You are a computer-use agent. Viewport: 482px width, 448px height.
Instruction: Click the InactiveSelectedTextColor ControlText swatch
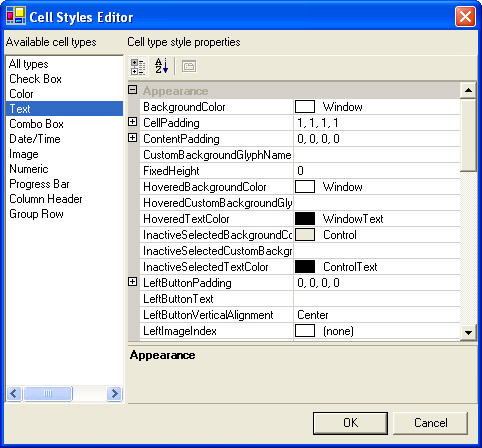[x=305, y=267]
